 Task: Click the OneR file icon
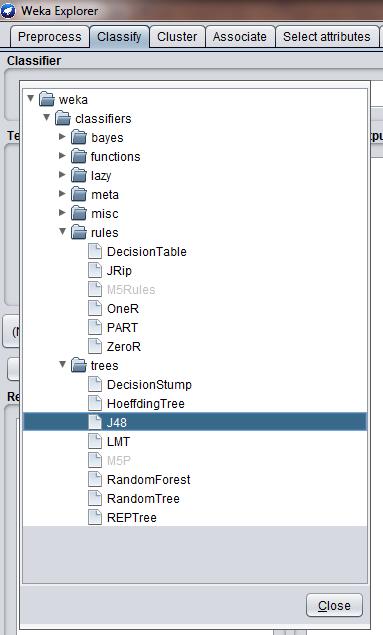click(95, 309)
